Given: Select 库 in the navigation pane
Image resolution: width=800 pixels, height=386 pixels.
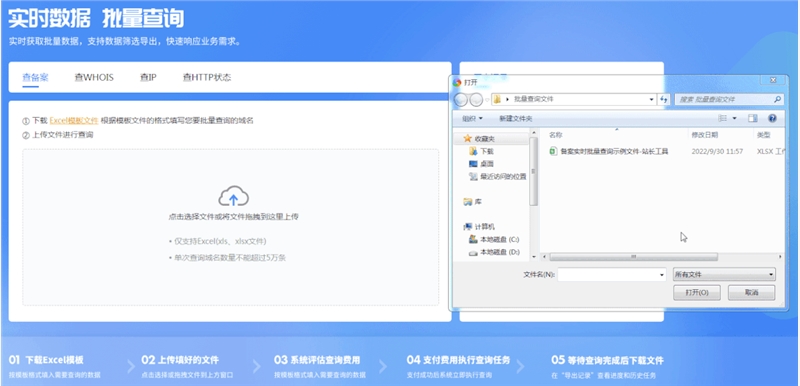Looking at the screenshot, I should coord(472,202).
